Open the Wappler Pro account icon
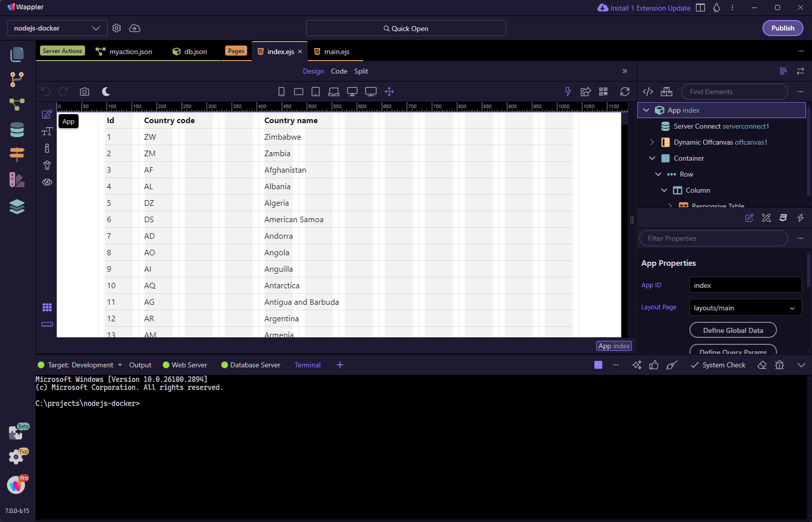812x522 pixels. pyautogui.click(x=17, y=484)
